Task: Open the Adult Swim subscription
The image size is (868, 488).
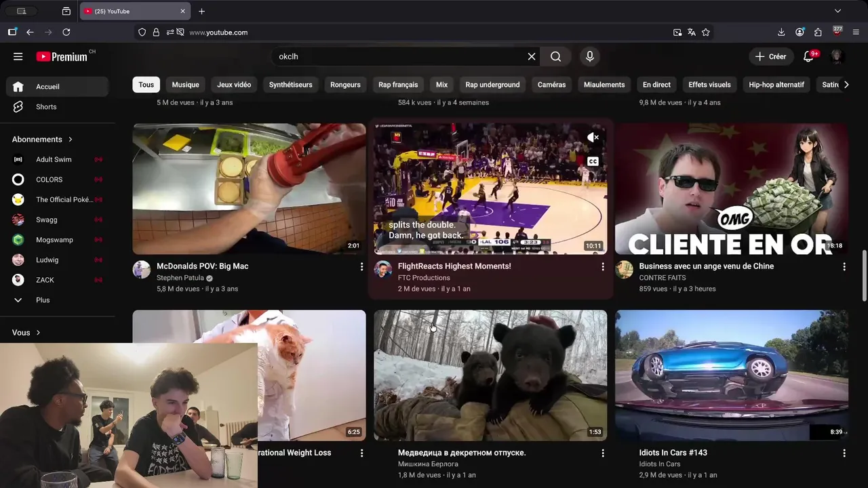Action: pyautogui.click(x=57, y=159)
